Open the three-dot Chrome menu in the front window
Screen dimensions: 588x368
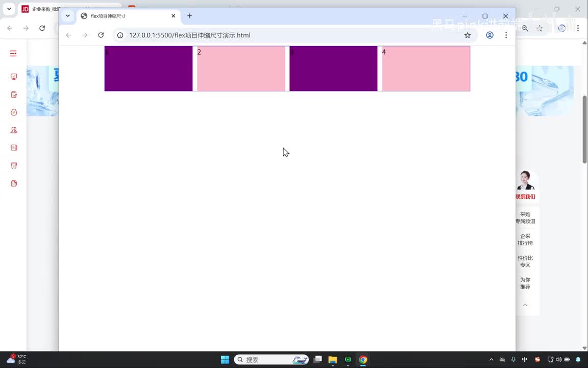506,35
